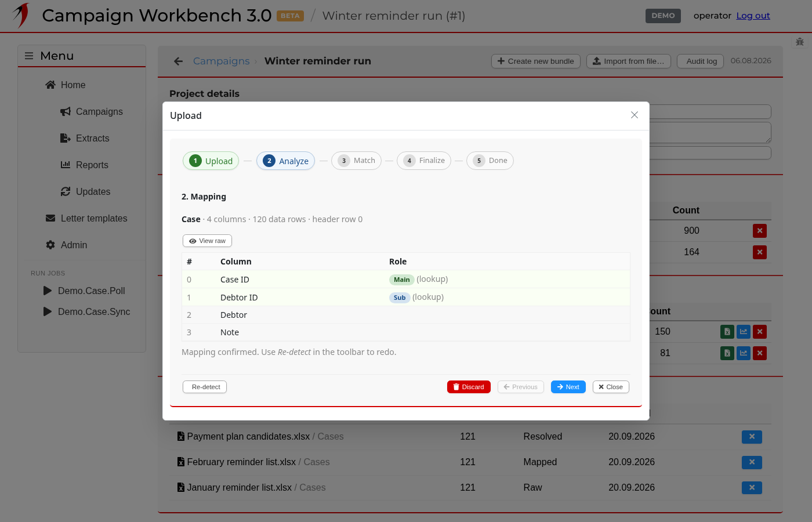Open Letter templates in the sidebar
Image resolution: width=812 pixels, height=522 pixels.
click(x=86, y=218)
